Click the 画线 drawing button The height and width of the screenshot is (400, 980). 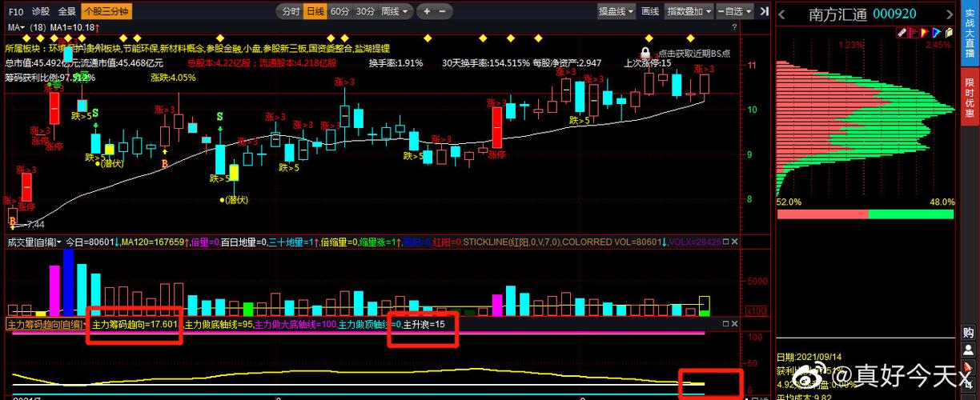650,11
